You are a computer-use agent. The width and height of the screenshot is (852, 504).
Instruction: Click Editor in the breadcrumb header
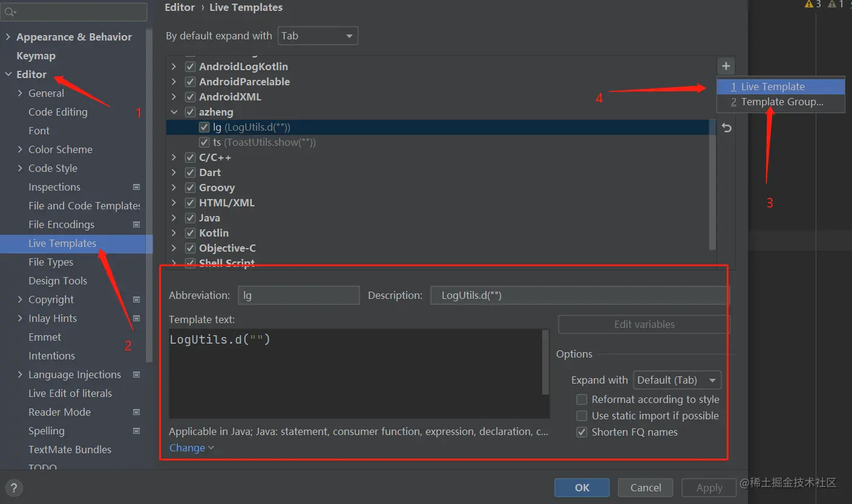[180, 7]
